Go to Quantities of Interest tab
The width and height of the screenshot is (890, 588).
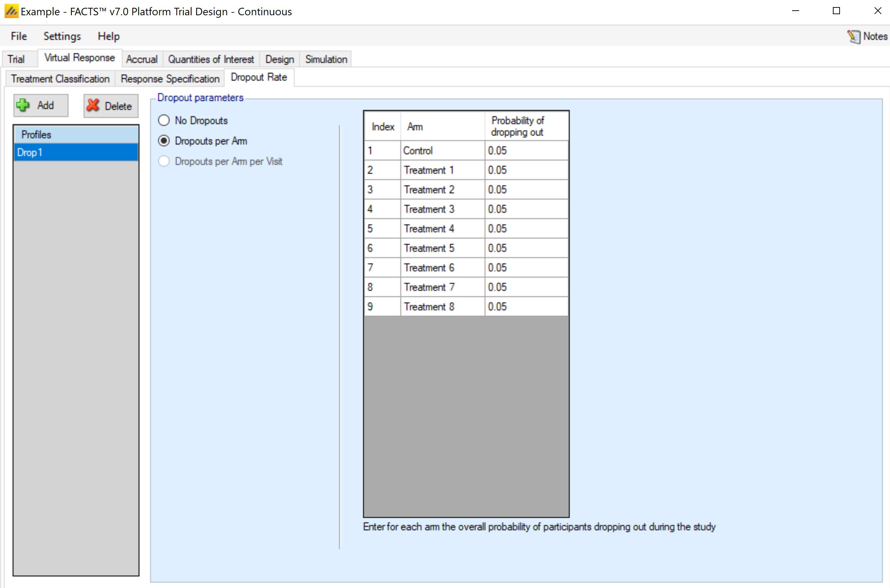click(x=211, y=59)
